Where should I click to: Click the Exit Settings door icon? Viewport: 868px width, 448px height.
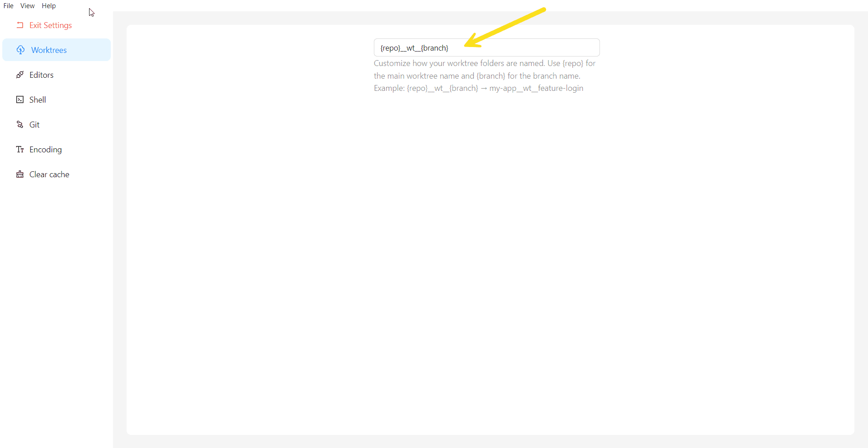pos(20,25)
